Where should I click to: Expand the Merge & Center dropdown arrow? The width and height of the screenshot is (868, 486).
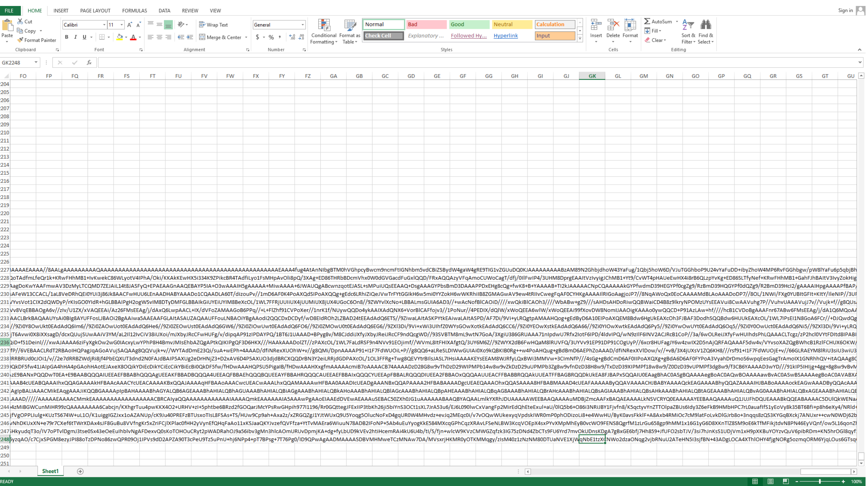point(246,37)
